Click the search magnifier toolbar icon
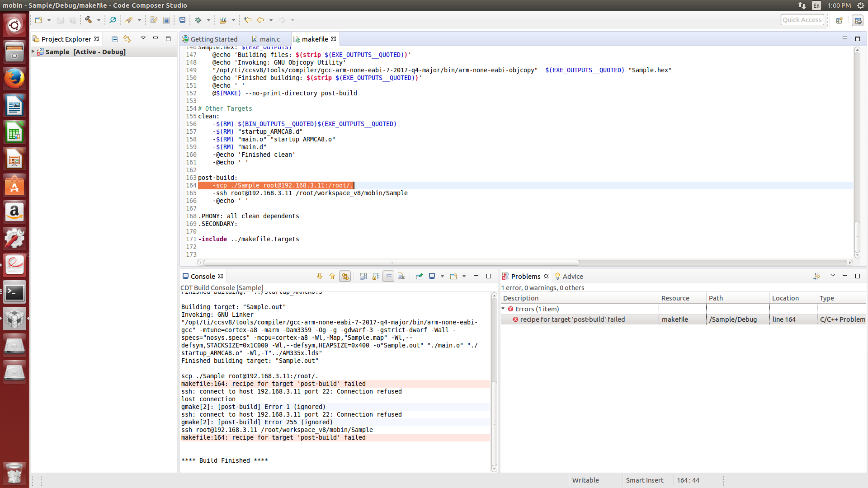 113,20
